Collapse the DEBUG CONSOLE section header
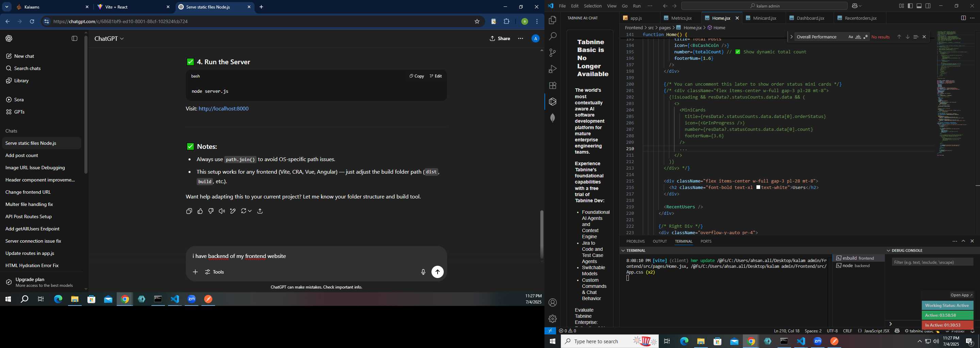This screenshot has height=348, width=980. coord(889,250)
